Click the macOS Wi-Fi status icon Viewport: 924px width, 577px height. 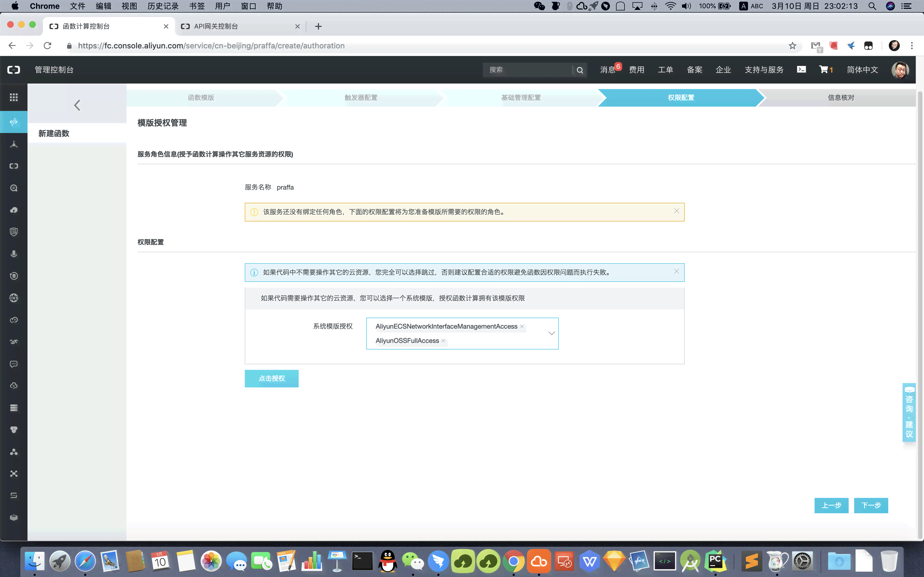(x=669, y=6)
